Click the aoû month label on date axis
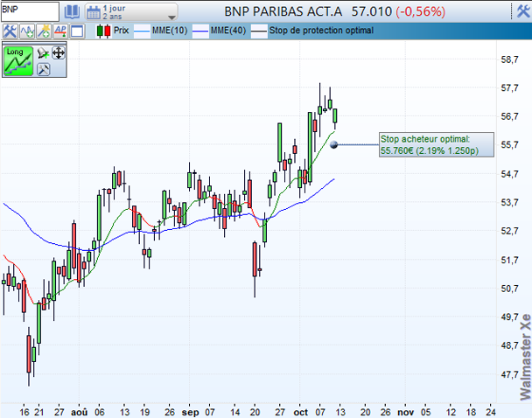Screen dimensions: 532x418 pyautogui.click(x=79, y=412)
